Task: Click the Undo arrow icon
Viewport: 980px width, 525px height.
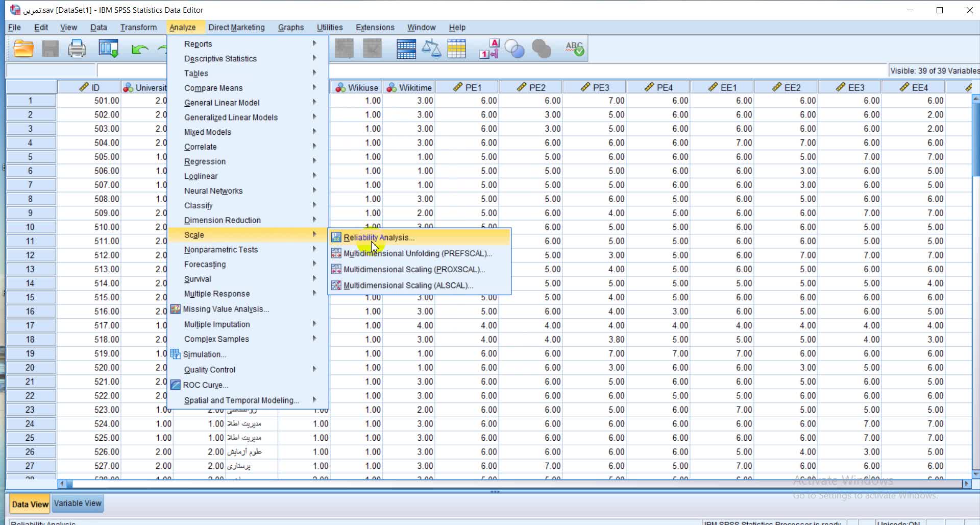Action: coord(139,49)
